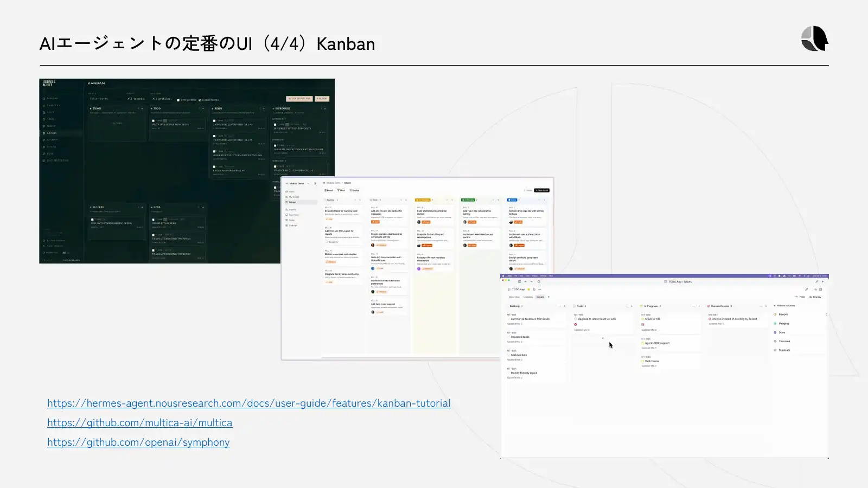
Task: Click Refresh button in Hermes
Action: [x=322, y=99]
